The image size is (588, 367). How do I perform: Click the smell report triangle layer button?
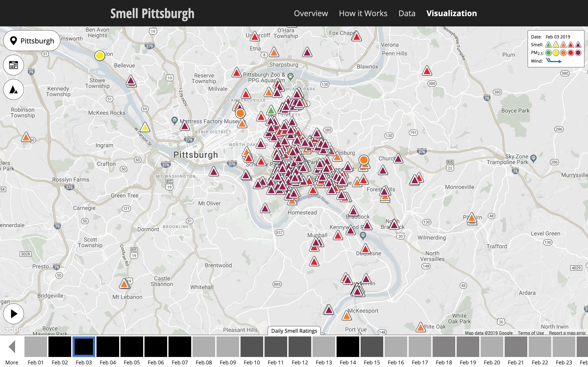(x=13, y=89)
